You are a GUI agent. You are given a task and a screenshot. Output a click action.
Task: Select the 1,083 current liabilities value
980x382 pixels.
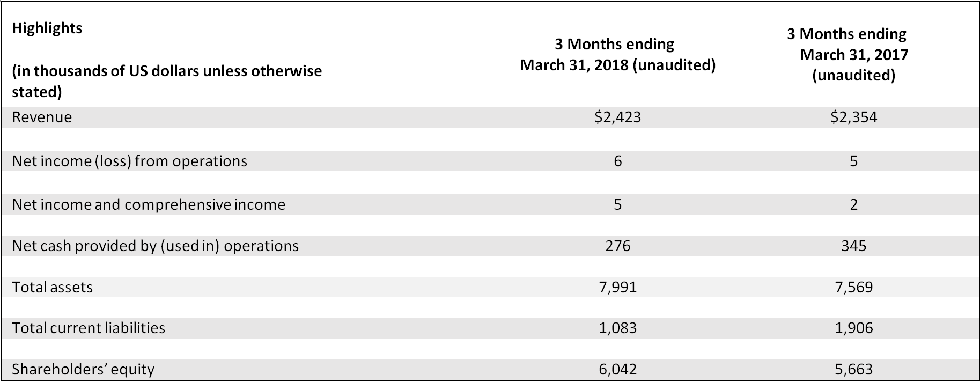[x=617, y=328]
